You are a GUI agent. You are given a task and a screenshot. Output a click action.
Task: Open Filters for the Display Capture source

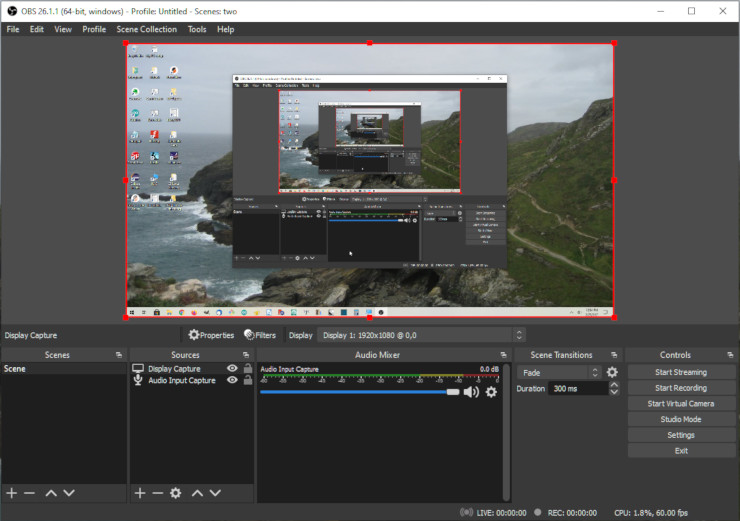point(260,335)
